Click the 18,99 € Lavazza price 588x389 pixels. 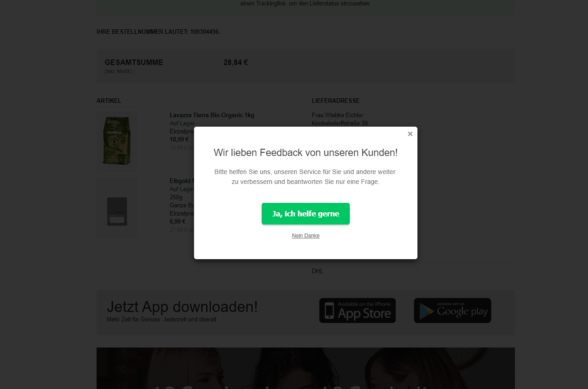point(179,140)
